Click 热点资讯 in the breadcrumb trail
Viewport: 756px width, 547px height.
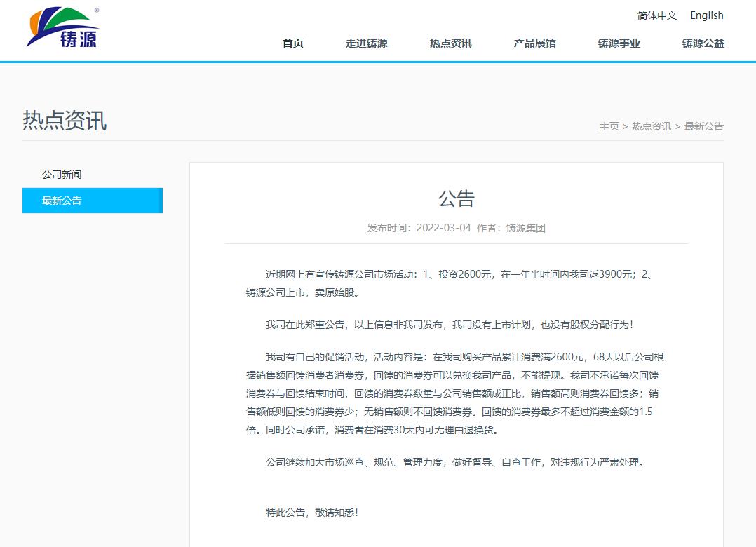(x=652, y=126)
